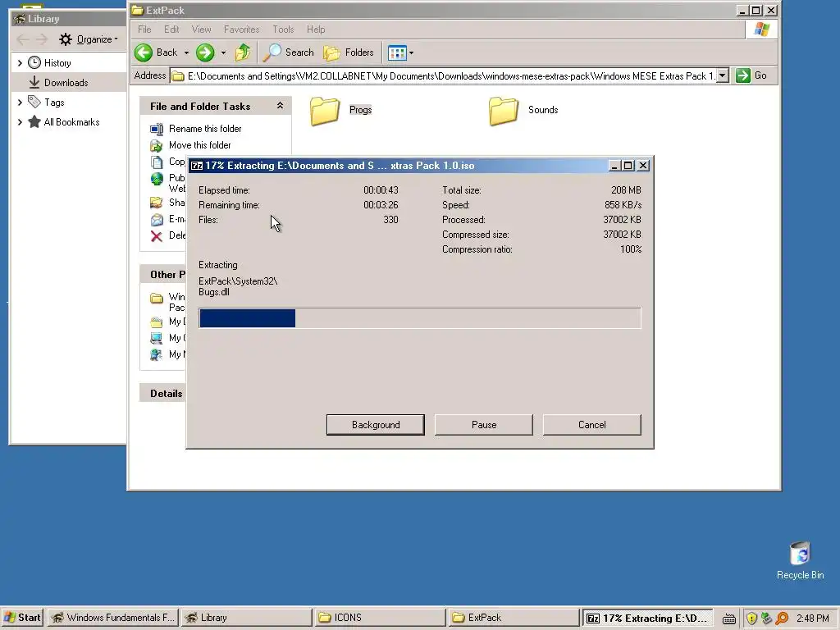
Task: Click the Library back arrow
Action: click(22, 39)
